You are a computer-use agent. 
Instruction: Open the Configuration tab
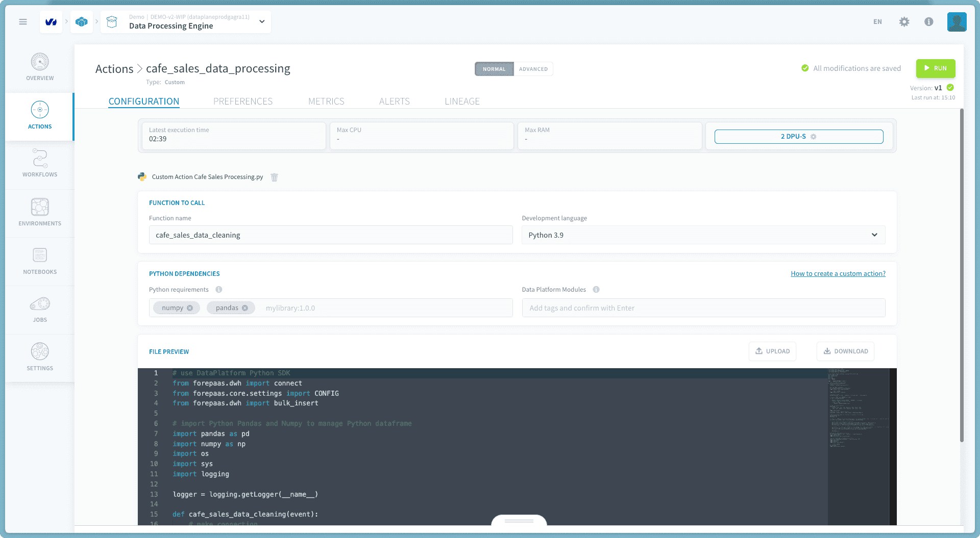144,101
